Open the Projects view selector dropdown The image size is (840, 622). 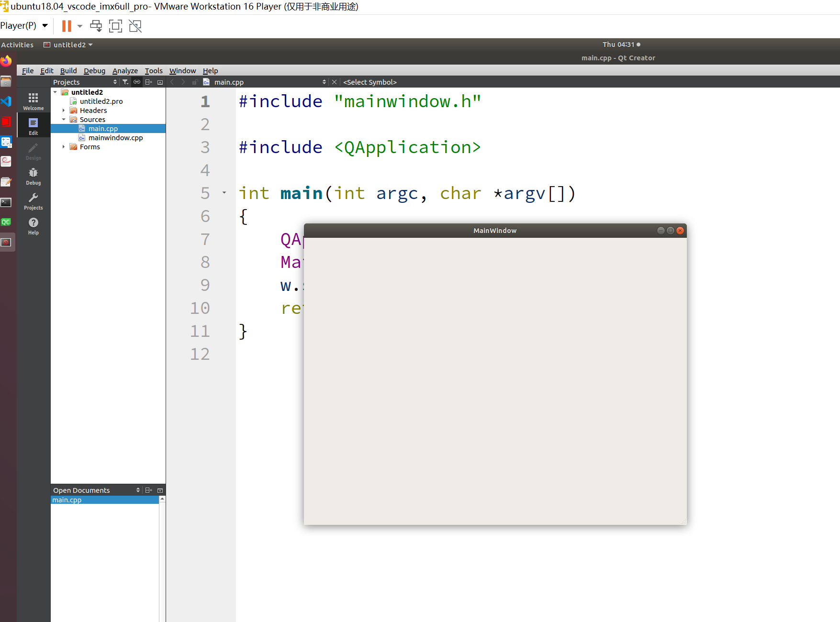point(85,82)
